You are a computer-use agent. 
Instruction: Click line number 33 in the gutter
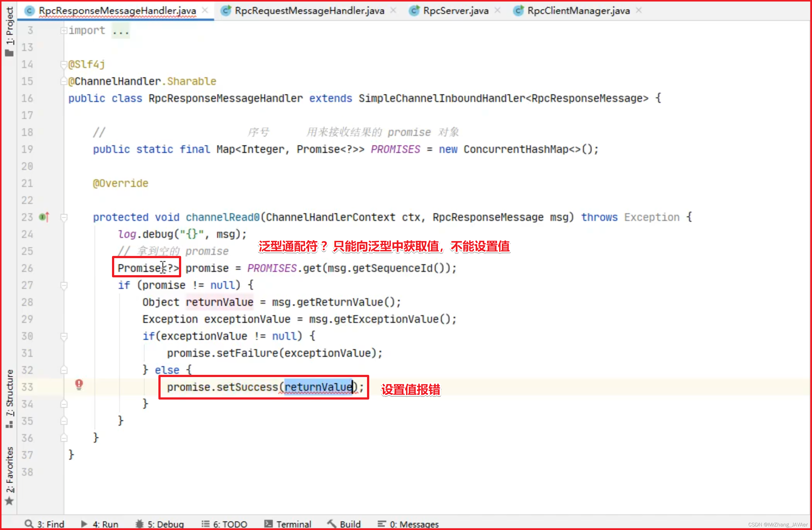27,387
